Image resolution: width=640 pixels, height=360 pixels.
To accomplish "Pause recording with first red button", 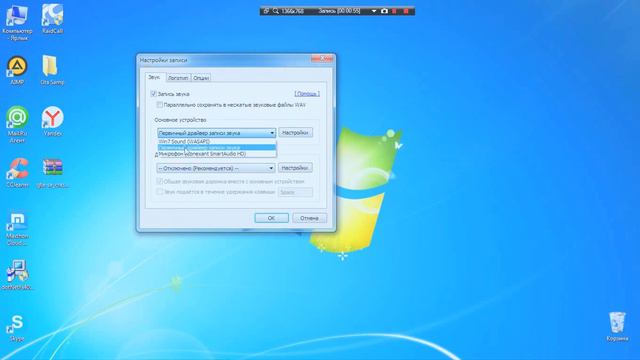I will (394, 11).
